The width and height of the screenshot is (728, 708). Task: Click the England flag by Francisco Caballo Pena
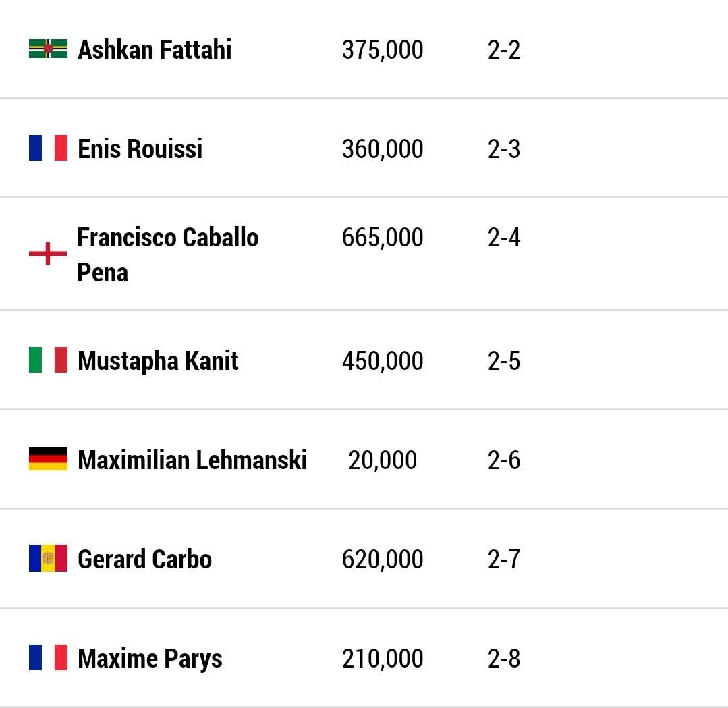click(48, 254)
